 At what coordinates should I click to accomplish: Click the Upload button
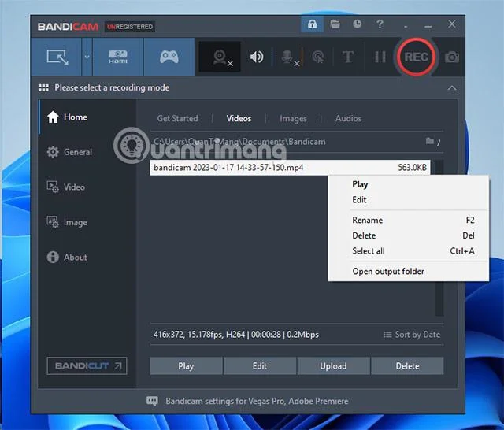[333, 366]
